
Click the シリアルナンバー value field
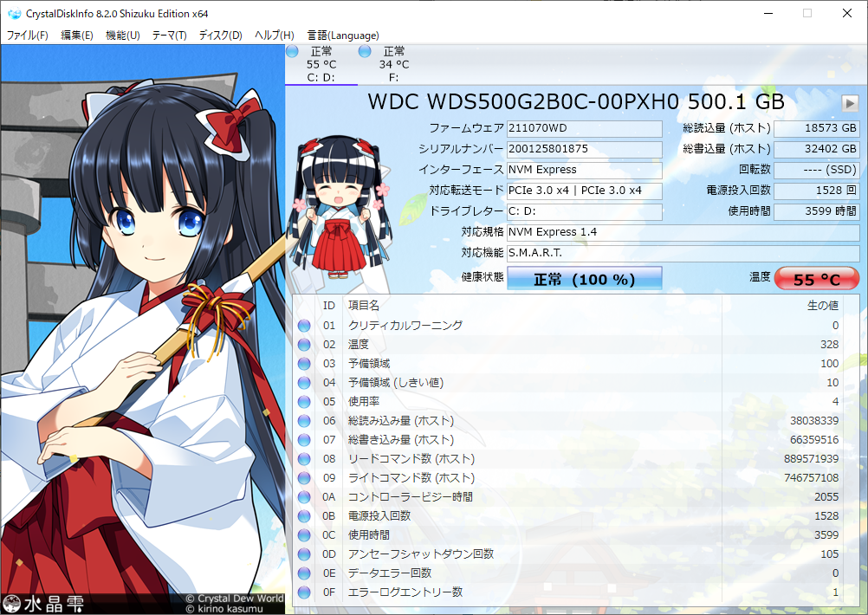pos(584,149)
